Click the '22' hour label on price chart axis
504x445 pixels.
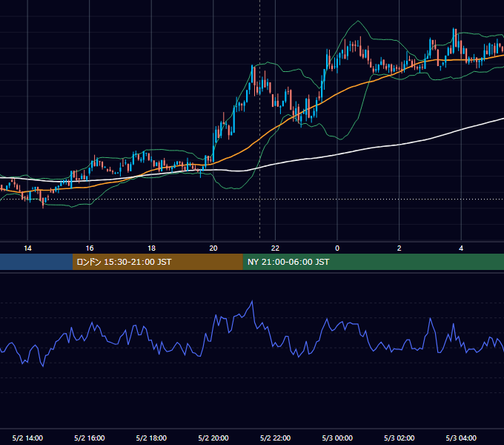click(275, 248)
